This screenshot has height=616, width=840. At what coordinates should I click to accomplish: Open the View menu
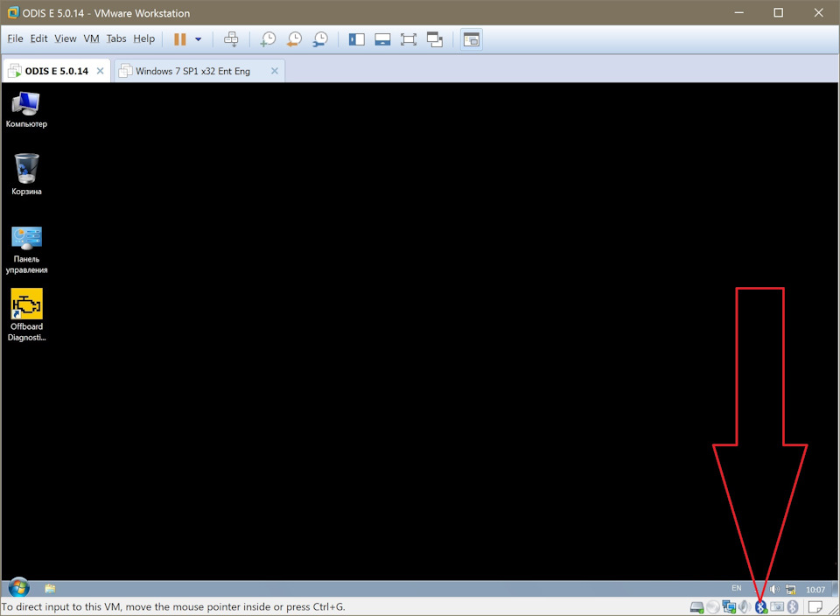[x=66, y=38]
